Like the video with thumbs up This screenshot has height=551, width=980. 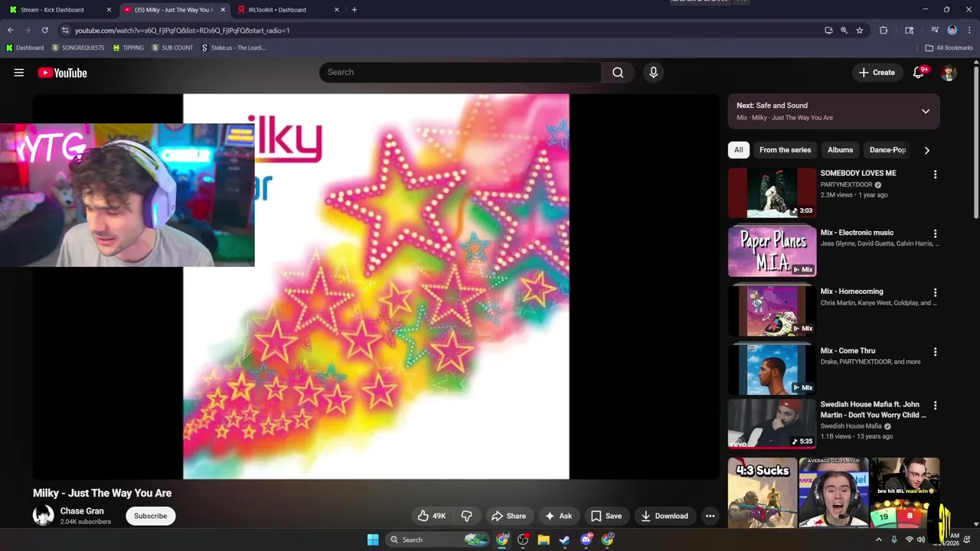click(x=431, y=516)
